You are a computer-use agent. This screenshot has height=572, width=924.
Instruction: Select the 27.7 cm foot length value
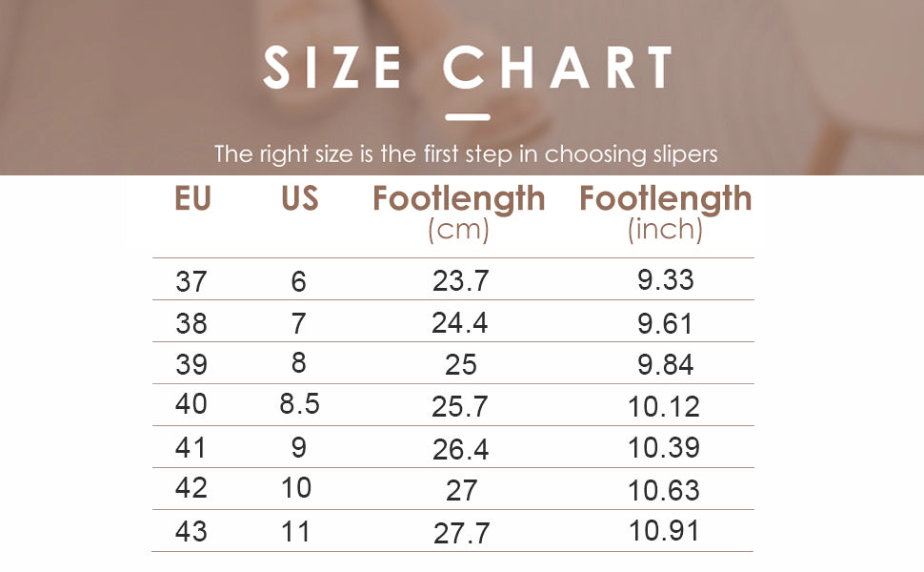tap(461, 533)
